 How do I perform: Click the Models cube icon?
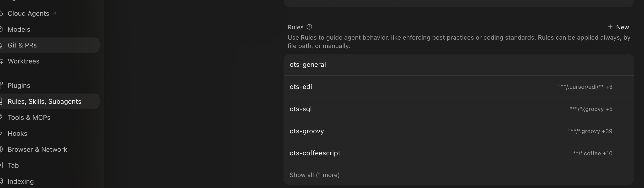(x=1, y=29)
